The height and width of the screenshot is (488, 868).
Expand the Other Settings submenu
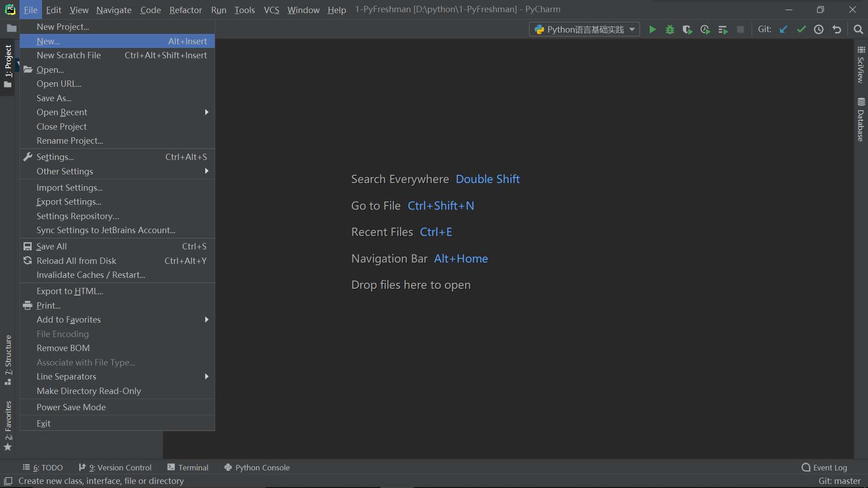(117, 171)
